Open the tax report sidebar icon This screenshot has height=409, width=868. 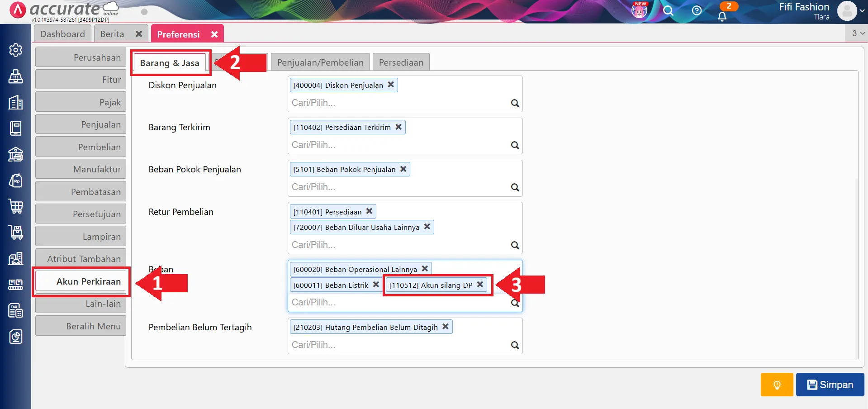pyautogui.click(x=16, y=311)
